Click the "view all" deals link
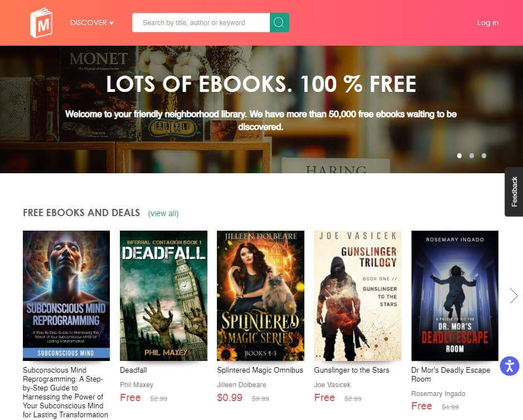The width and height of the screenshot is (523, 420). (x=163, y=213)
